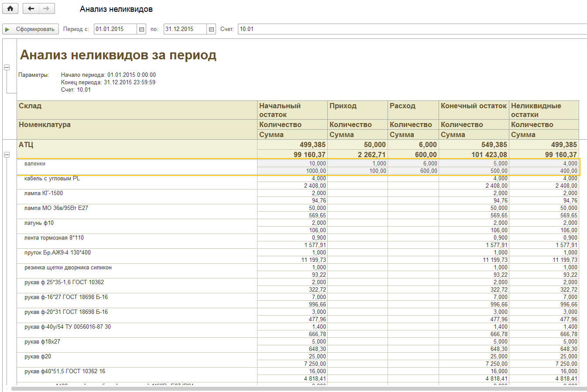
Task: Click the Номенклатура column header
Action: (x=137, y=129)
